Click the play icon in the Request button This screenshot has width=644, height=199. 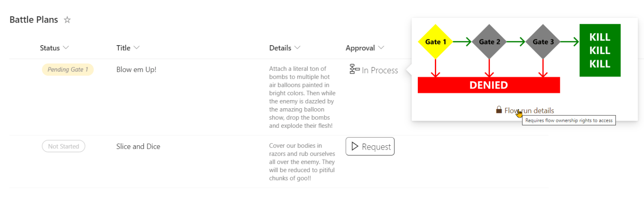click(355, 146)
